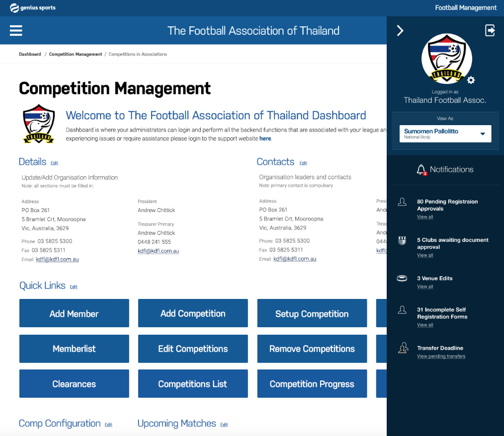Screen dimensions: 504x436
Task: Open the Clearances button
Action: [x=74, y=384]
